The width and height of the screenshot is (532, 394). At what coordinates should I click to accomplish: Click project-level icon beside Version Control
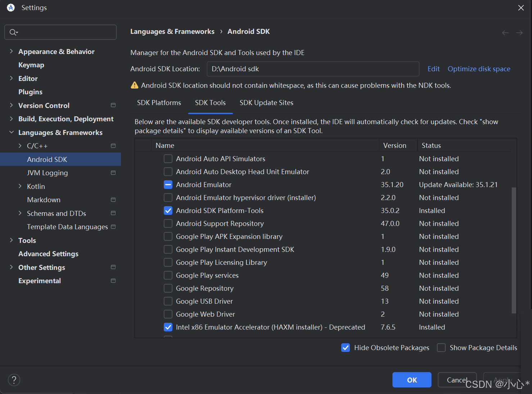113,105
